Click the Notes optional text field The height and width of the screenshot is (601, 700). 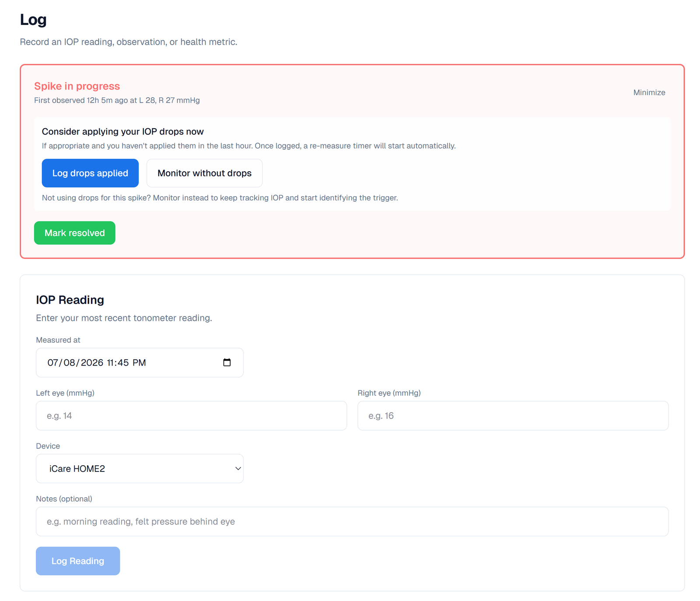(352, 521)
